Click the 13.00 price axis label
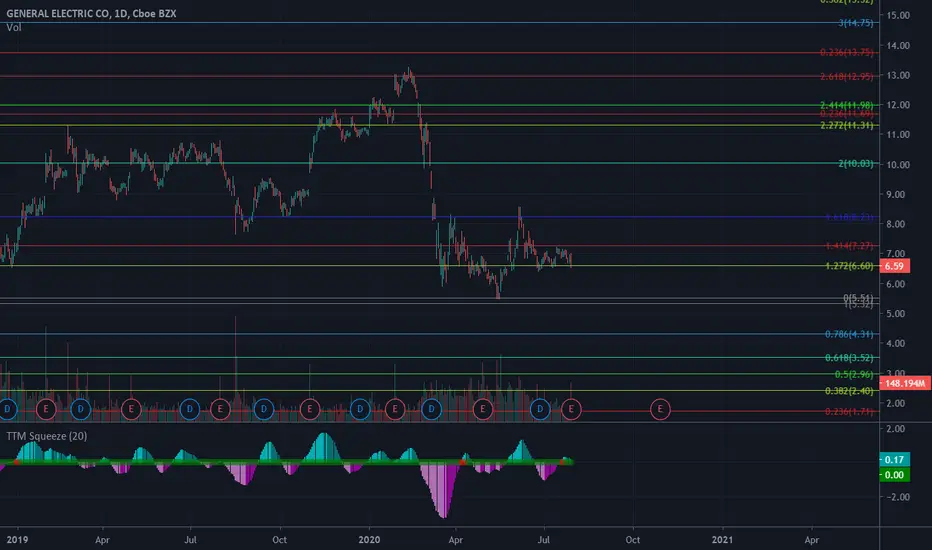The width and height of the screenshot is (932, 550). 898,75
